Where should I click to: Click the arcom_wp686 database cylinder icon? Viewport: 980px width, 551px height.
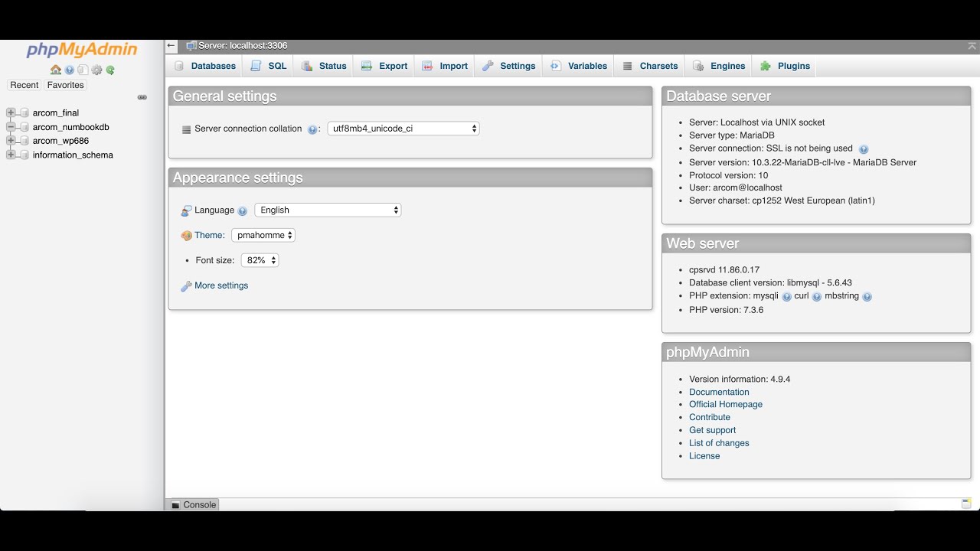24,141
